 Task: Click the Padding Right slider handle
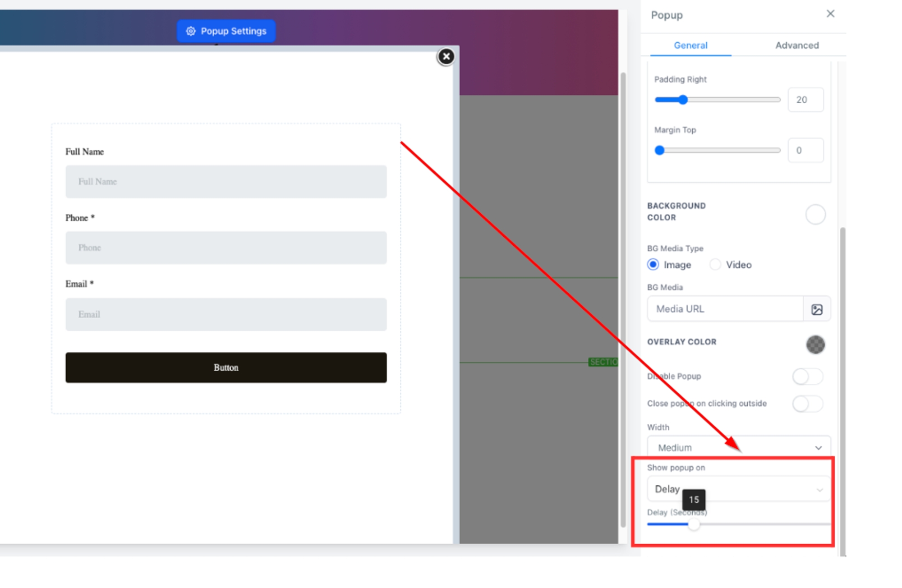(x=683, y=100)
